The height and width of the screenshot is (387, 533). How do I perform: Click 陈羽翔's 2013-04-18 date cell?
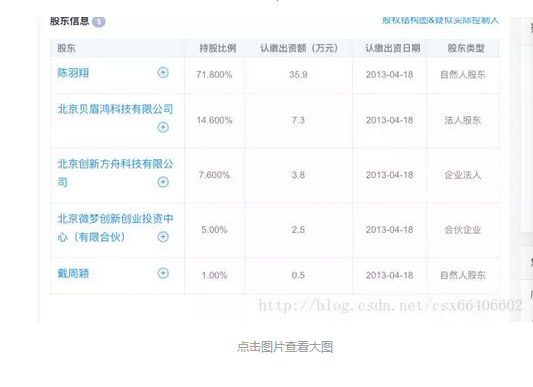click(x=390, y=74)
